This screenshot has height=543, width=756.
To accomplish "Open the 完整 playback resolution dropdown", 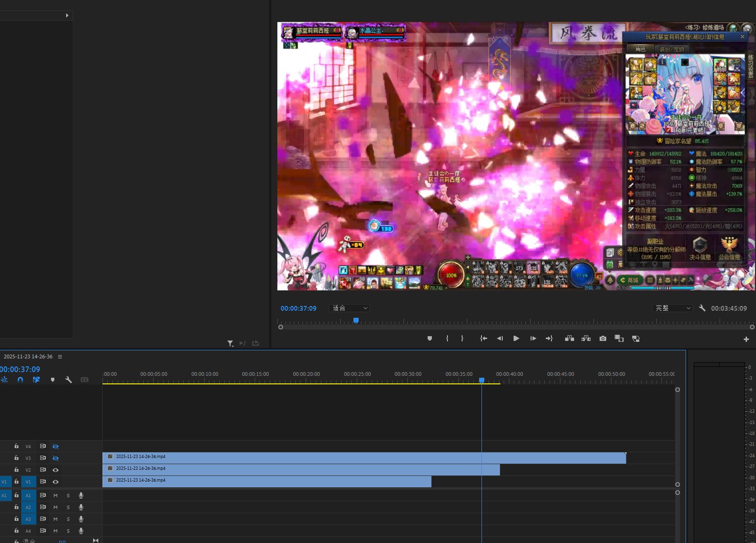I will (x=673, y=308).
